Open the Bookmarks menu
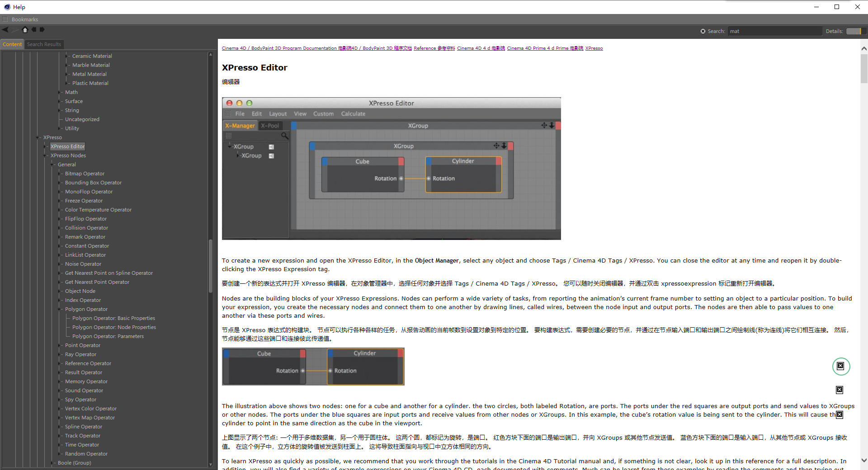The width and height of the screenshot is (868, 470). (x=25, y=19)
